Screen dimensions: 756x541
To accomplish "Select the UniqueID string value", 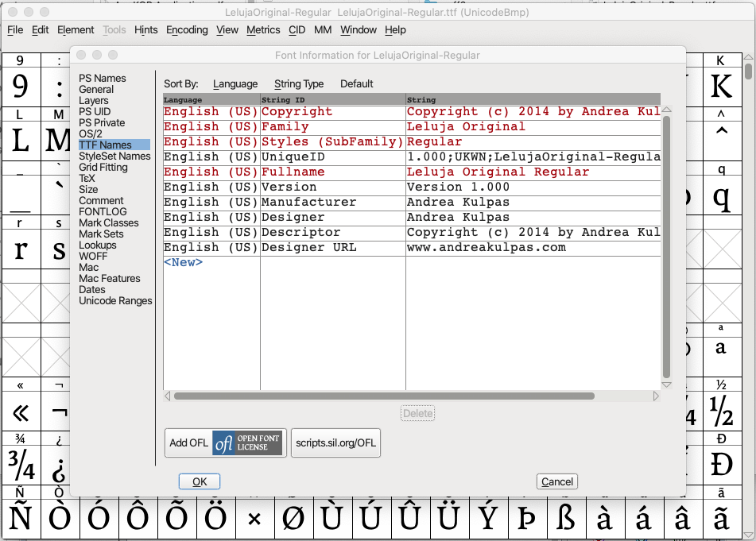I will tap(533, 157).
